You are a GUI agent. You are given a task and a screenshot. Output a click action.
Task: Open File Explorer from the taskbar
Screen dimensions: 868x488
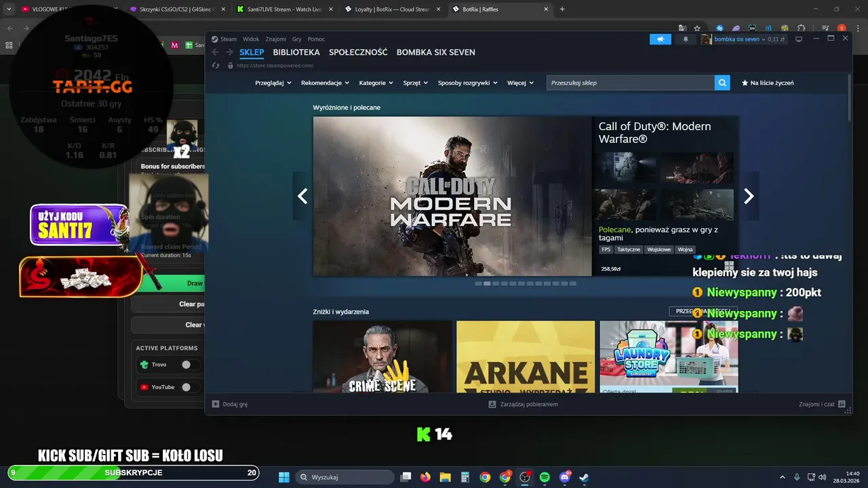pos(445,477)
